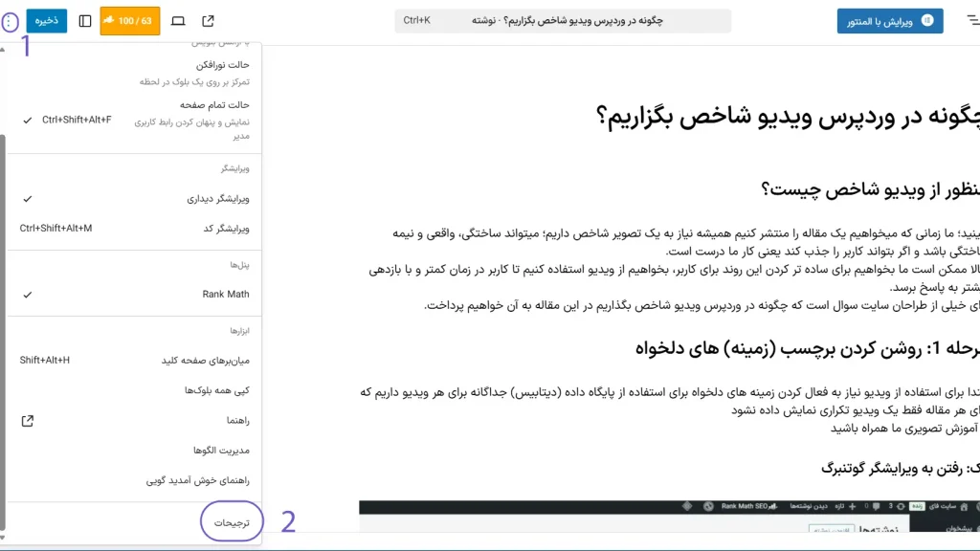Open the three-dot options menu

coord(10,20)
